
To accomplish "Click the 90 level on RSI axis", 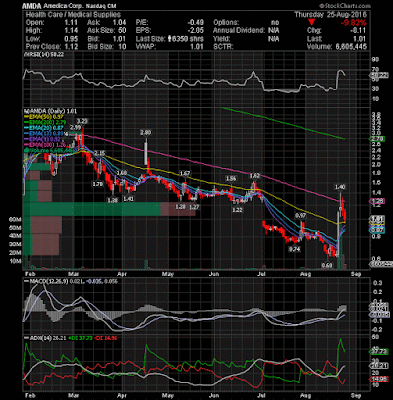I will pos(375,60).
